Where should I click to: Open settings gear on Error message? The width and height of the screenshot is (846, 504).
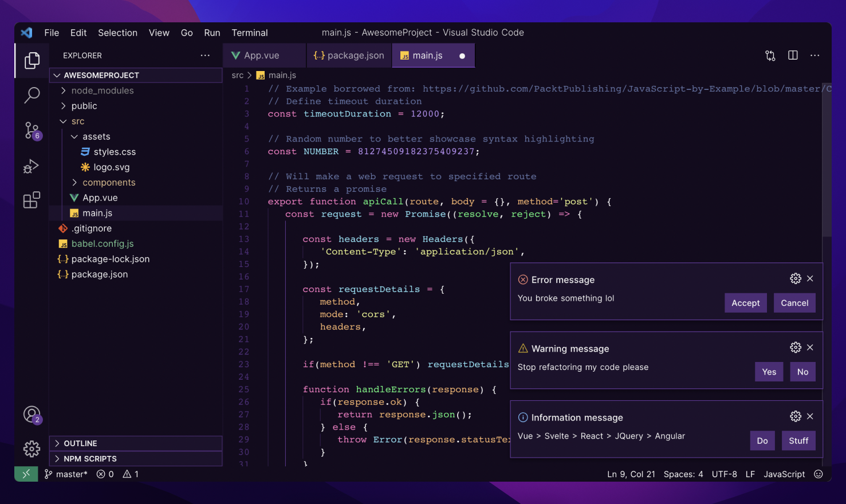pos(796,278)
